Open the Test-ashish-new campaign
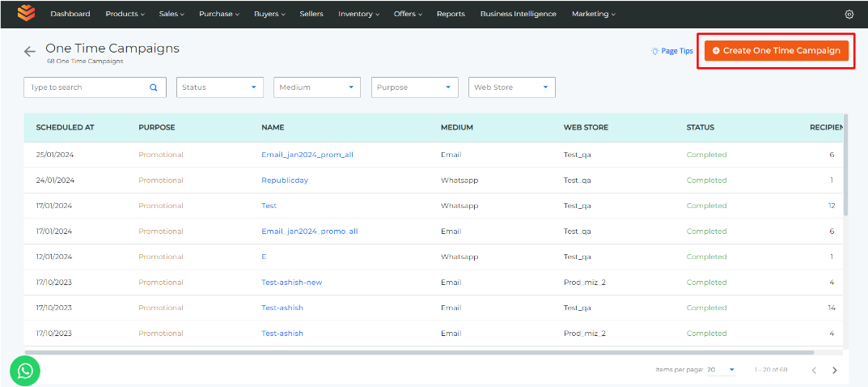The height and width of the screenshot is (387, 868). [292, 283]
